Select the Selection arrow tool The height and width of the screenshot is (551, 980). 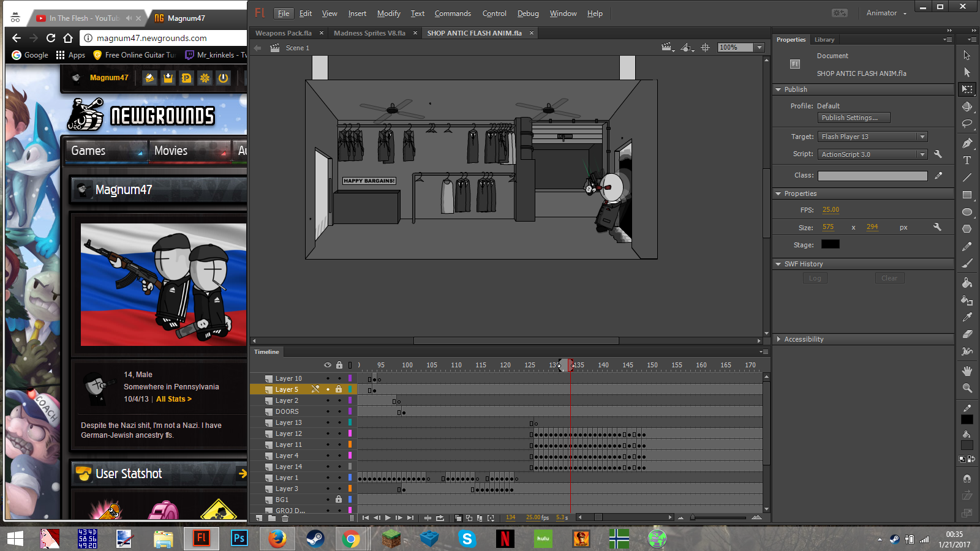click(x=967, y=55)
